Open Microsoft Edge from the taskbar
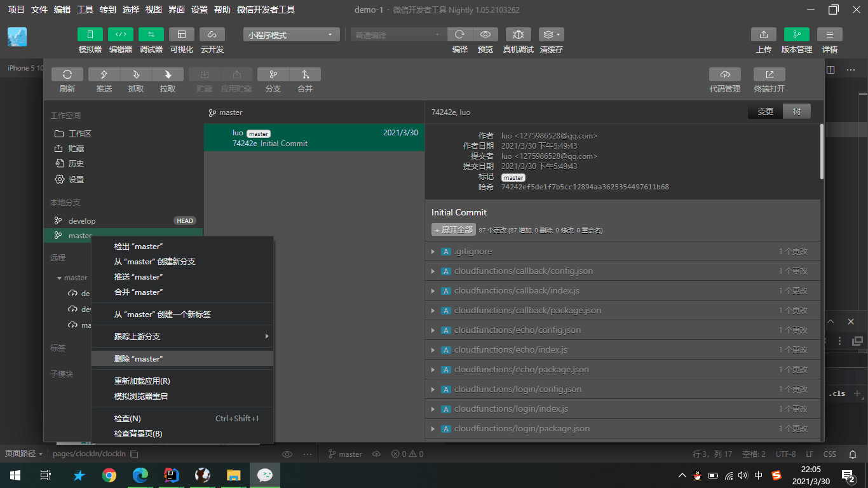Screen dimensions: 868x488 140,475
